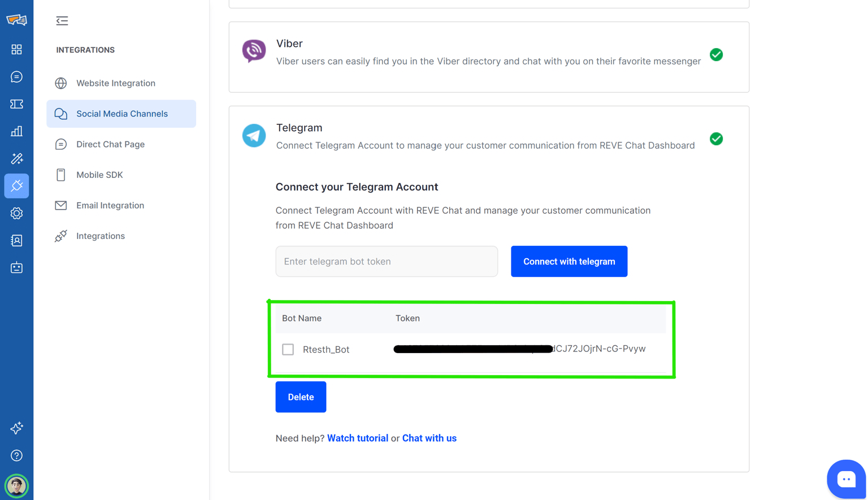Open the Direct Chat Page menu item
The height and width of the screenshot is (500, 868).
110,144
